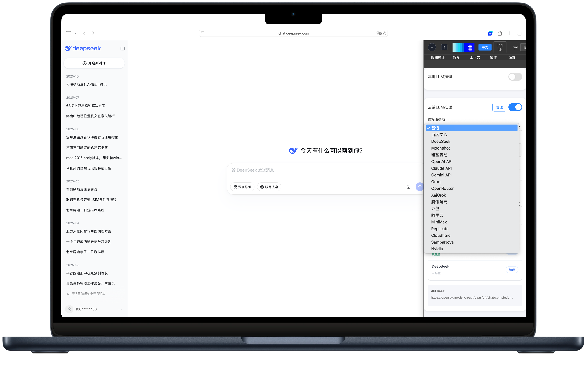Click the DeepSeek message input field
This screenshot has height=367, width=588.
click(291, 170)
